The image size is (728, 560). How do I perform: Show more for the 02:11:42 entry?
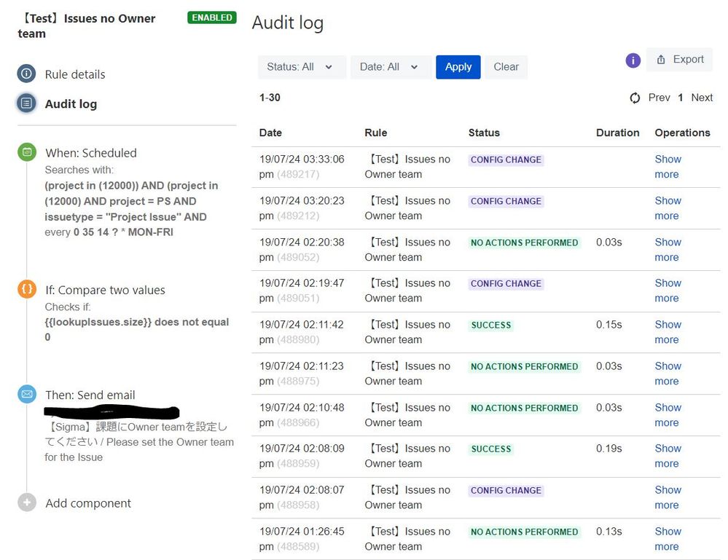668,332
